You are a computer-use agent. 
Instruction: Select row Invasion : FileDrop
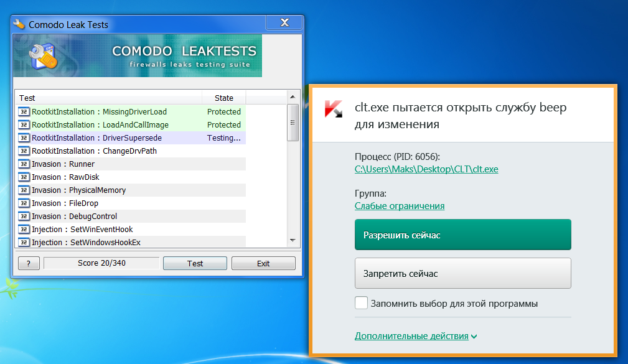point(131,203)
